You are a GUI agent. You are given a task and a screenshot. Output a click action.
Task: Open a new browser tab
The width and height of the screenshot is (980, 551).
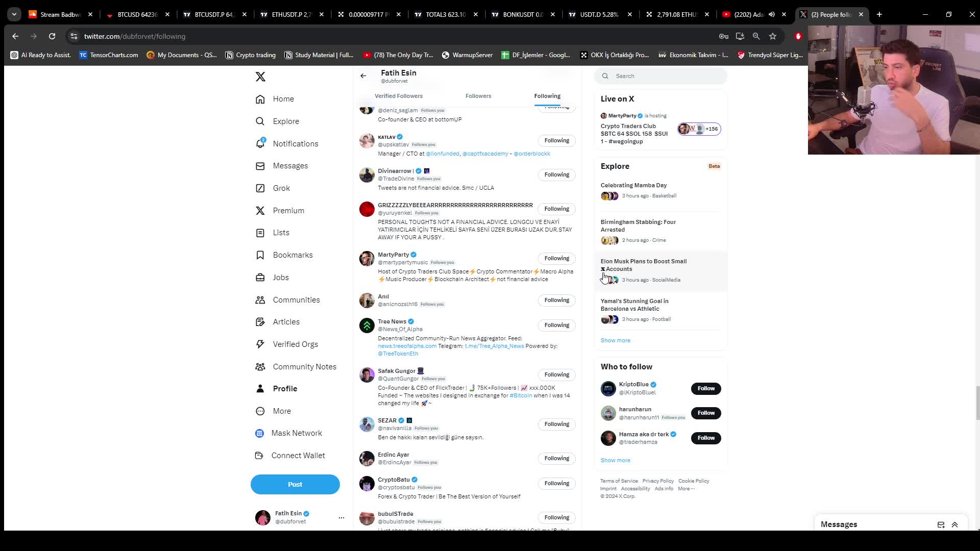click(x=879, y=14)
